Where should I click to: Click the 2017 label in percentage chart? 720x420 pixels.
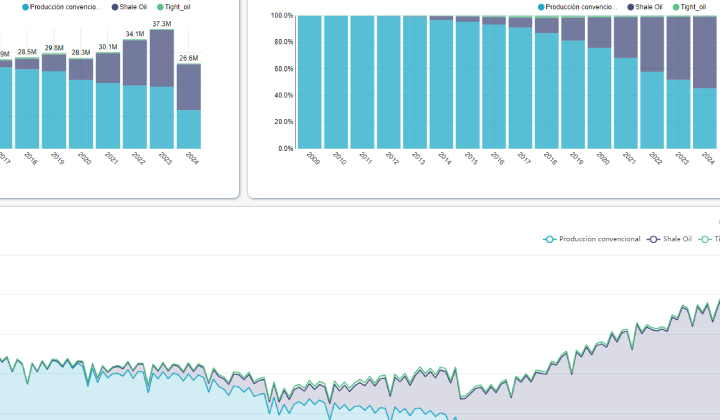pyautogui.click(x=524, y=158)
